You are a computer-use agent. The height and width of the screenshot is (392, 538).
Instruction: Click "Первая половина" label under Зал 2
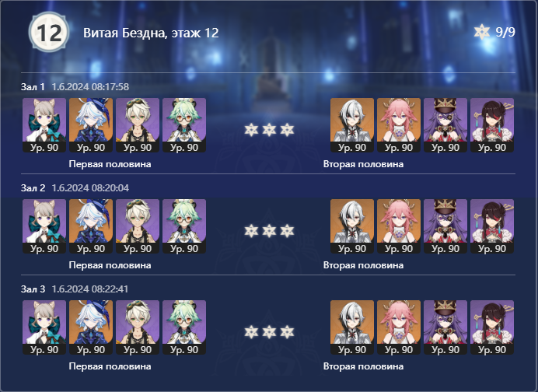coord(110,265)
